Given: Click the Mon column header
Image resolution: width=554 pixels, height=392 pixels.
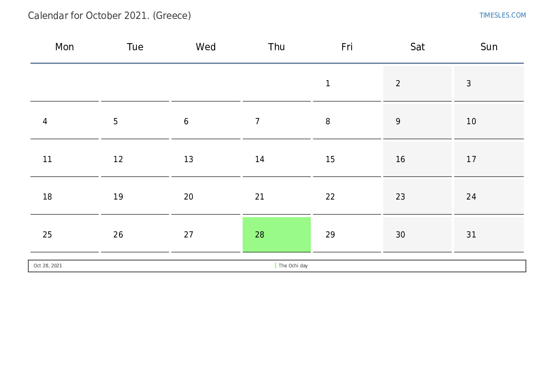Looking at the screenshot, I should coord(64,47).
